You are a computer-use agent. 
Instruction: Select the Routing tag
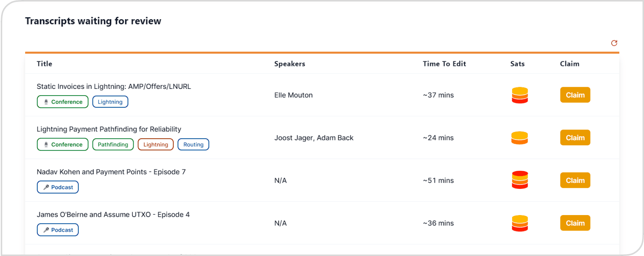(x=193, y=145)
